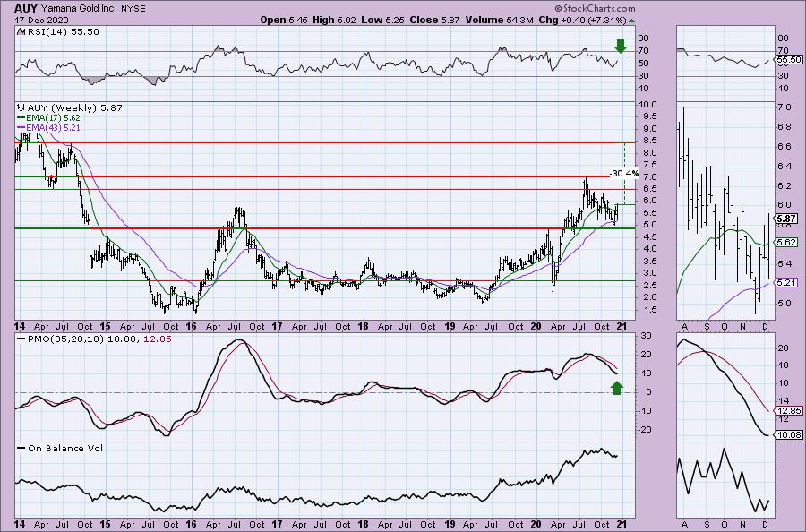The image size is (806, 532).
Task: Click the black PMO legend line marker
Action: pos(21,339)
